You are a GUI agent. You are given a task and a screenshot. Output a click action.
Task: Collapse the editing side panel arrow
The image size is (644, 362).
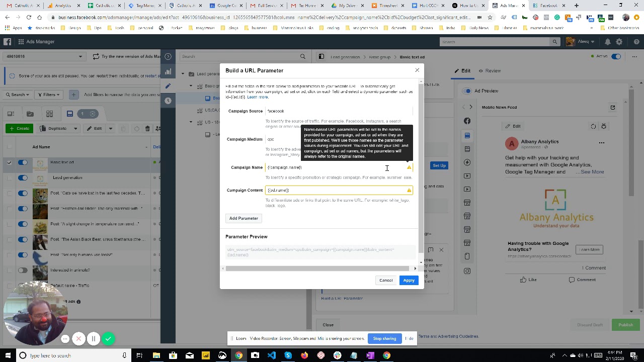(168, 56)
